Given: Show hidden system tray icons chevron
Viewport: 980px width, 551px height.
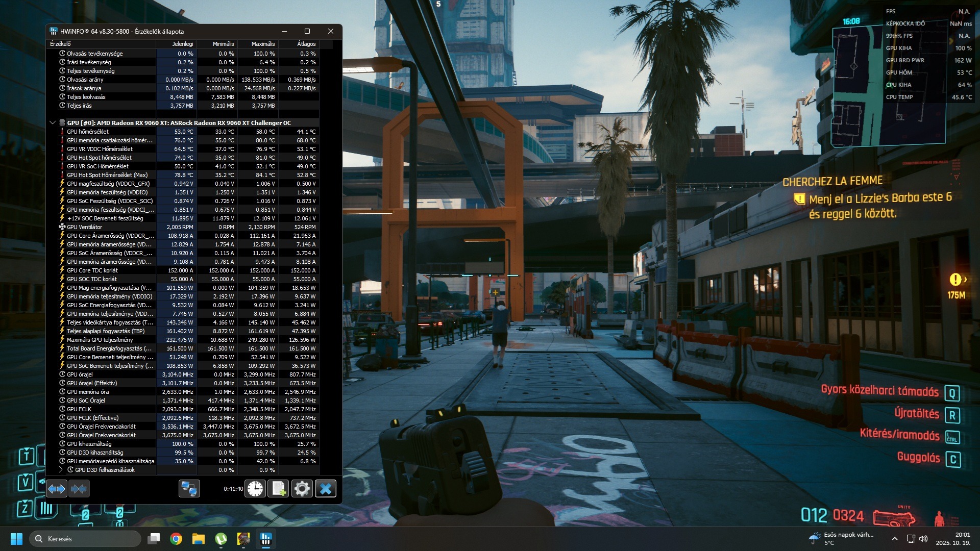Looking at the screenshot, I should [x=895, y=539].
